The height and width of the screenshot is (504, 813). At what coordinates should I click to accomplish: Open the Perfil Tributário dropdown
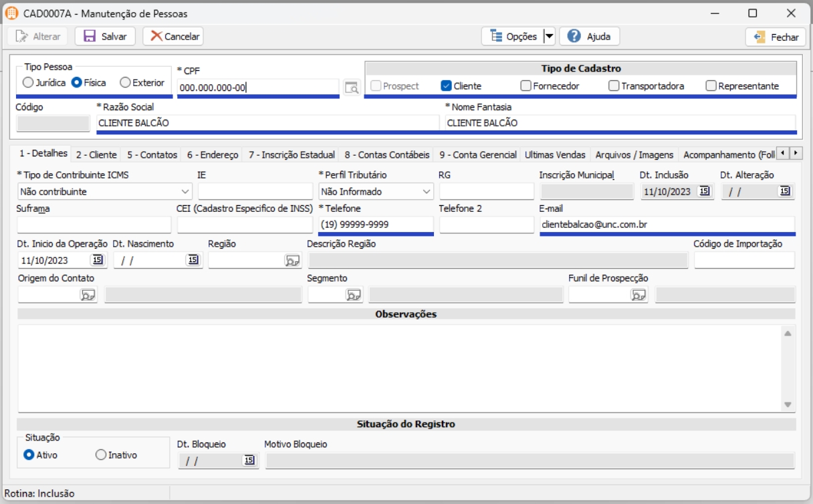(x=427, y=191)
